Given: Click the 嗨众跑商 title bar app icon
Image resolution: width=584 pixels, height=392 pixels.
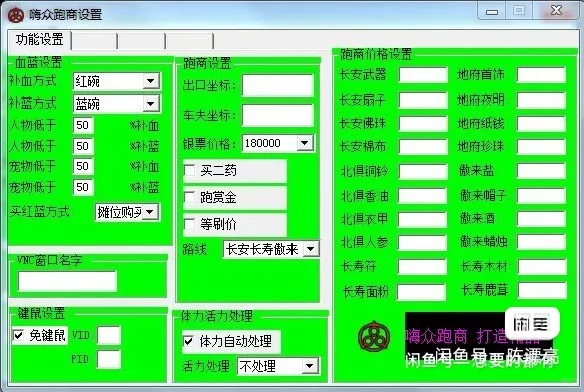Looking at the screenshot, I should point(15,15).
